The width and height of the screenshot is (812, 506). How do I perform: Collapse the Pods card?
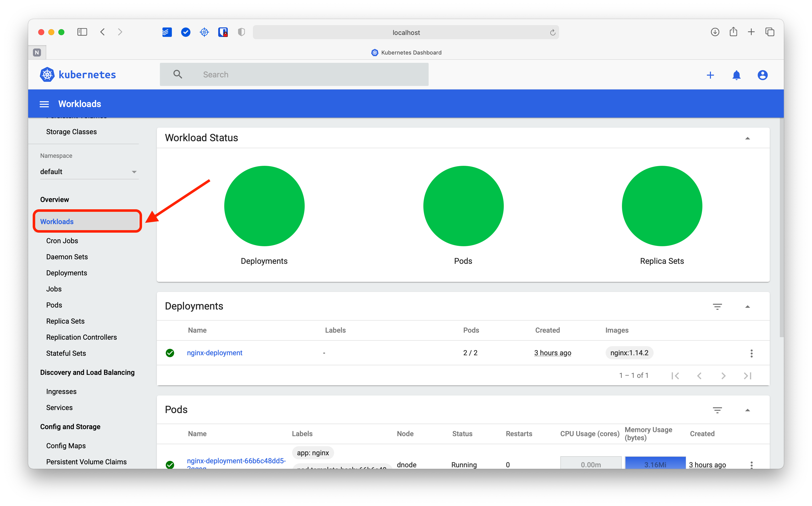(x=747, y=410)
